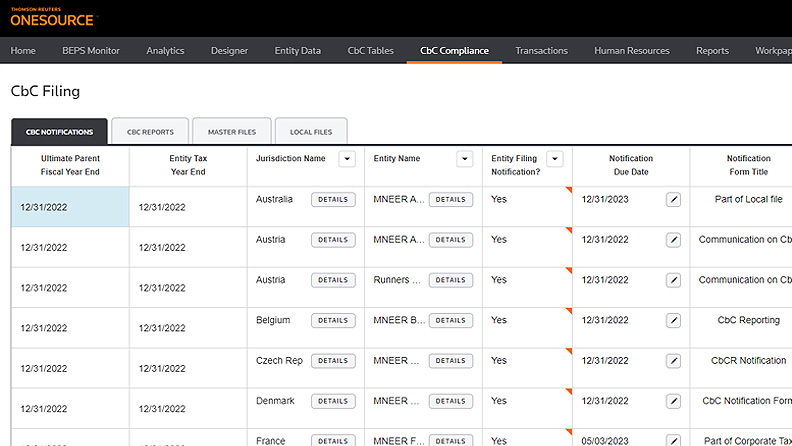Open BEPS Monitor menu
Image resolution: width=792 pixels, height=446 pixels.
click(91, 51)
